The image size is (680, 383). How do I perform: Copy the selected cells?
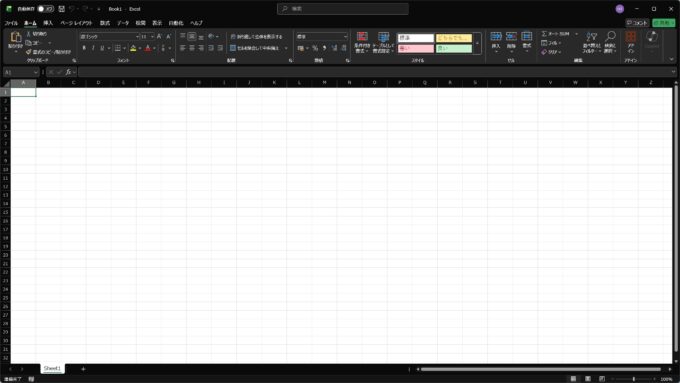point(33,43)
